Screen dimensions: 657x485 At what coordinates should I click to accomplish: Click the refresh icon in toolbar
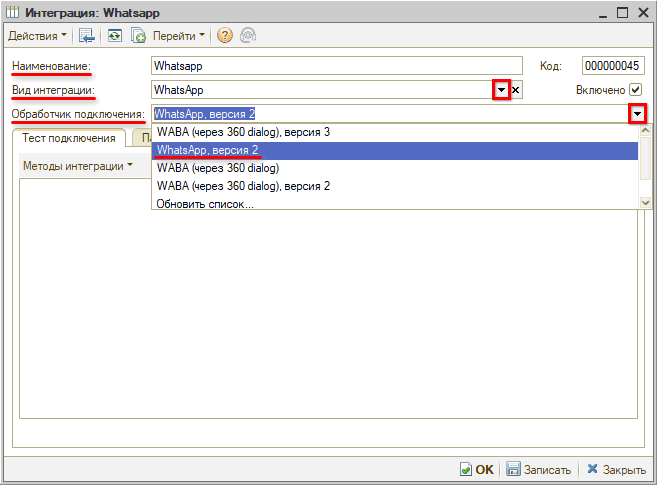(115, 36)
